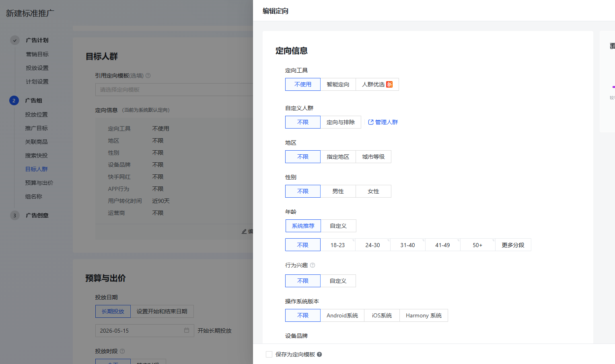Go to 搜索快投 in sidebar

(x=36, y=155)
